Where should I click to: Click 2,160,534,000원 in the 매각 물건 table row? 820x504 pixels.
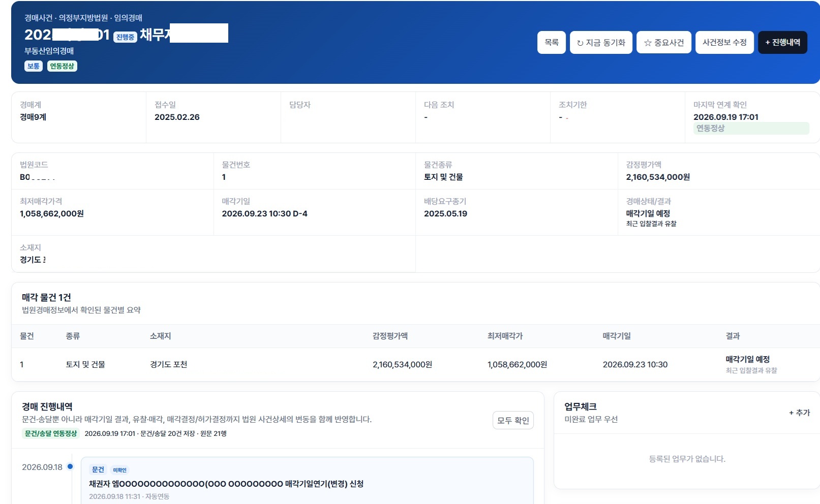[x=402, y=364]
